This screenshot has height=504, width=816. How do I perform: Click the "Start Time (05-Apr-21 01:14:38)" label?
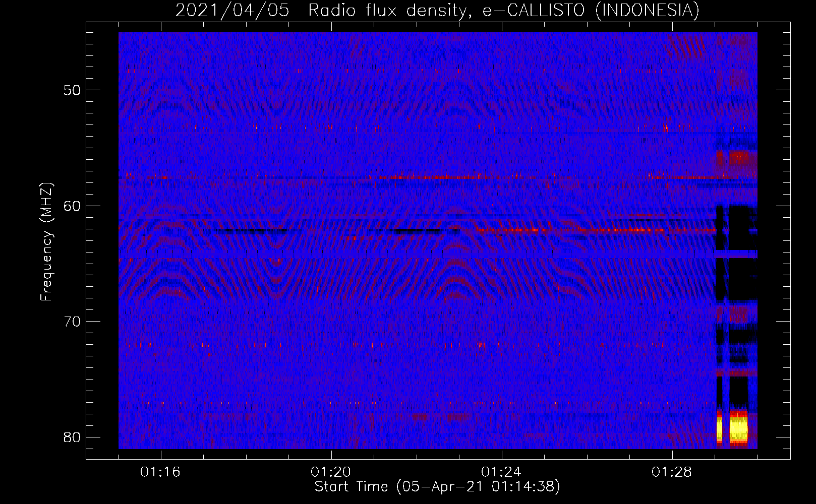[x=437, y=487]
